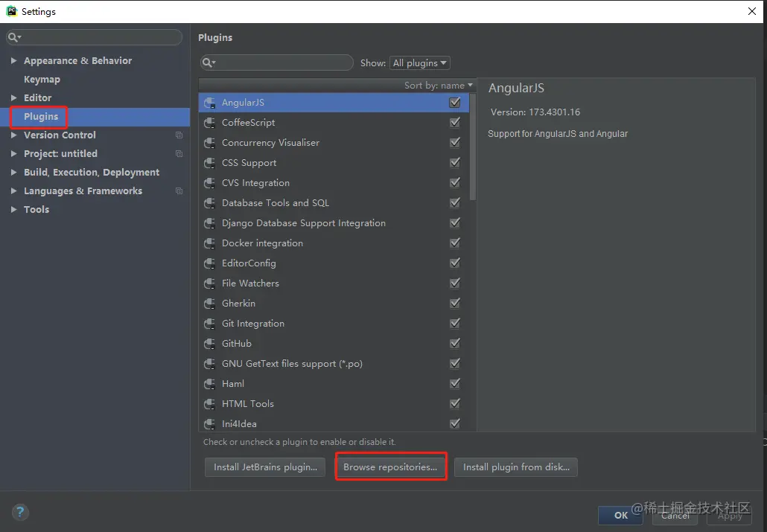Click project-level icon beside Version Control
This screenshot has width=767, height=532.
coord(179,135)
